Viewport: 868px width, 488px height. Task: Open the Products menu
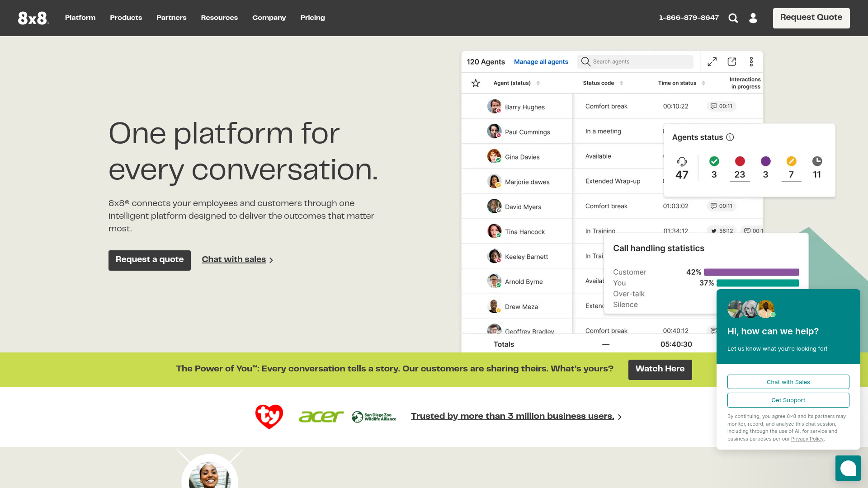click(x=126, y=18)
